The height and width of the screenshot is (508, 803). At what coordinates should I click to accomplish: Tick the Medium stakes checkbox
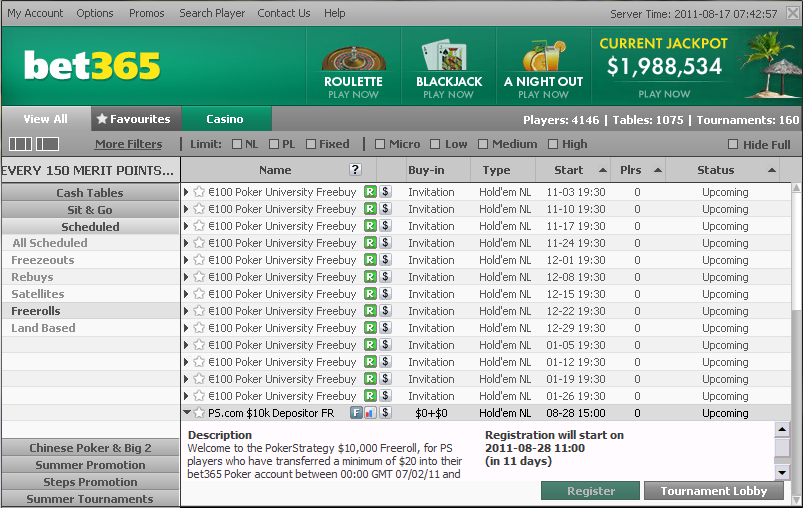(483, 144)
